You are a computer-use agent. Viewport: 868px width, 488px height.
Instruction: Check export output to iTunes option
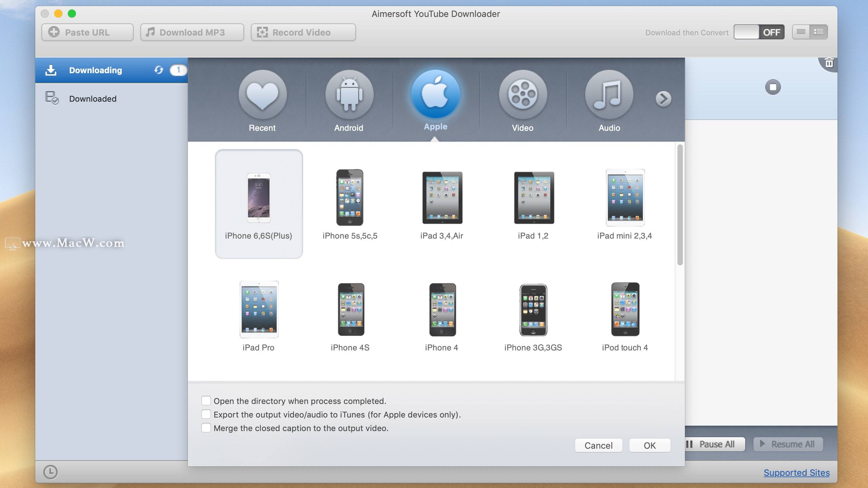[x=206, y=414]
